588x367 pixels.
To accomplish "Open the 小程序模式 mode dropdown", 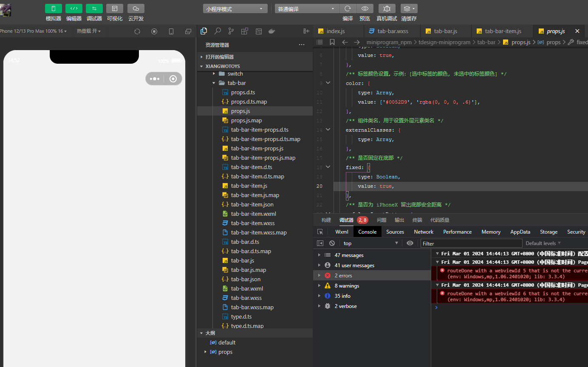I will point(235,8).
